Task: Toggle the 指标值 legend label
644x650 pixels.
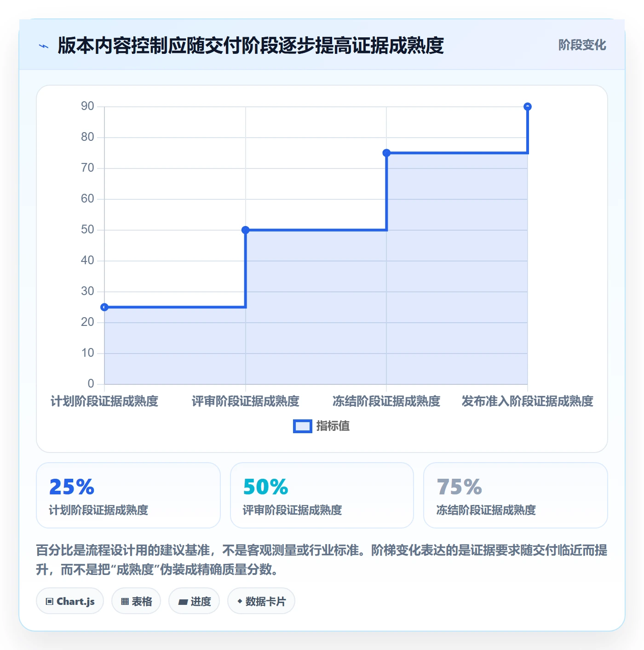Action: [x=333, y=426]
